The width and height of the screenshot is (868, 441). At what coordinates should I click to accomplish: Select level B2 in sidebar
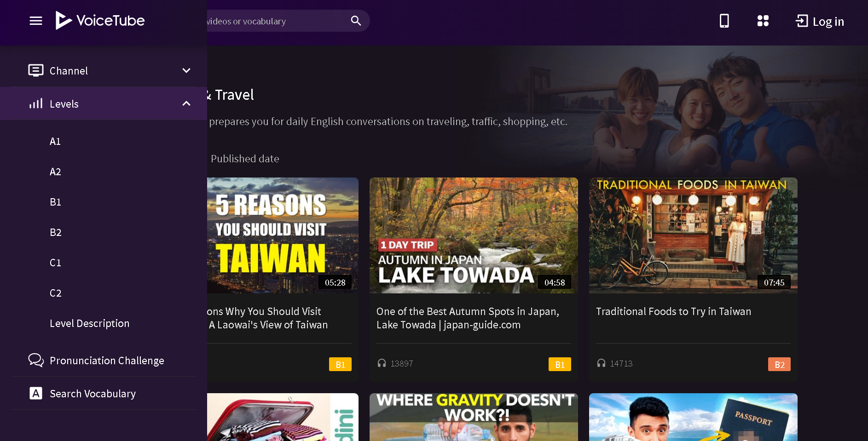coord(55,232)
